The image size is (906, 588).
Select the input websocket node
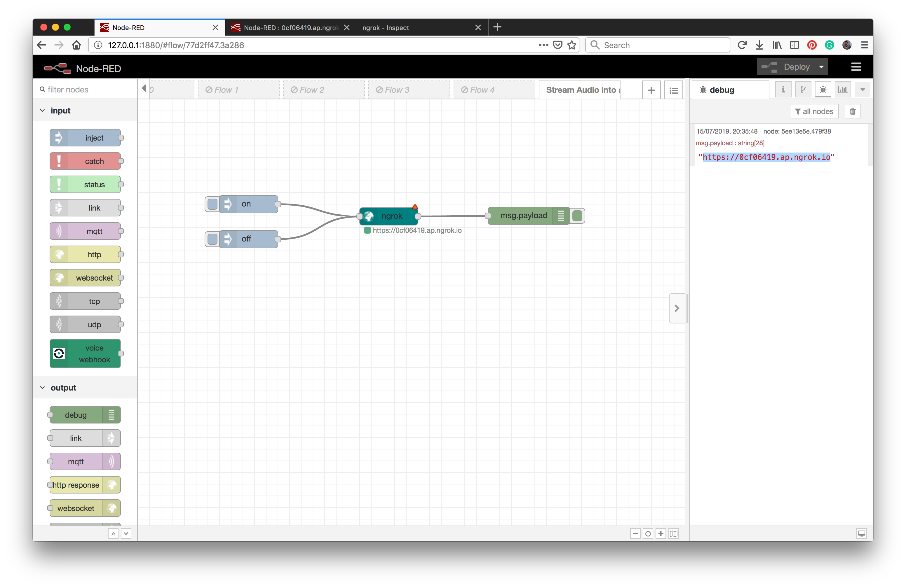tap(85, 278)
